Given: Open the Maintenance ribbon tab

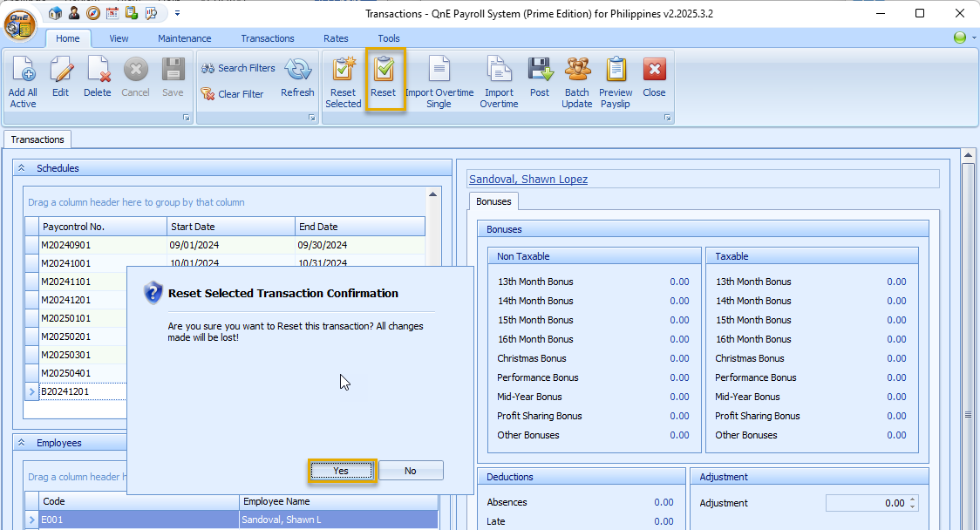Looking at the screenshot, I should point(184,38).
